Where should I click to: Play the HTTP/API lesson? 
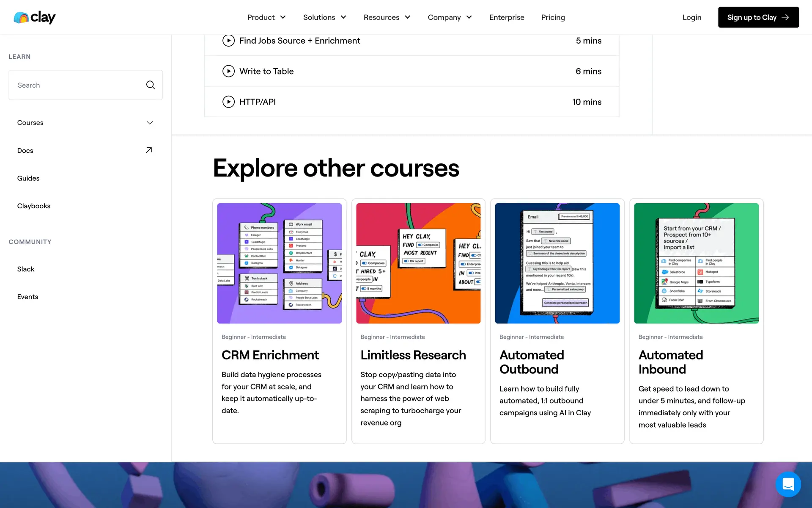228,102
